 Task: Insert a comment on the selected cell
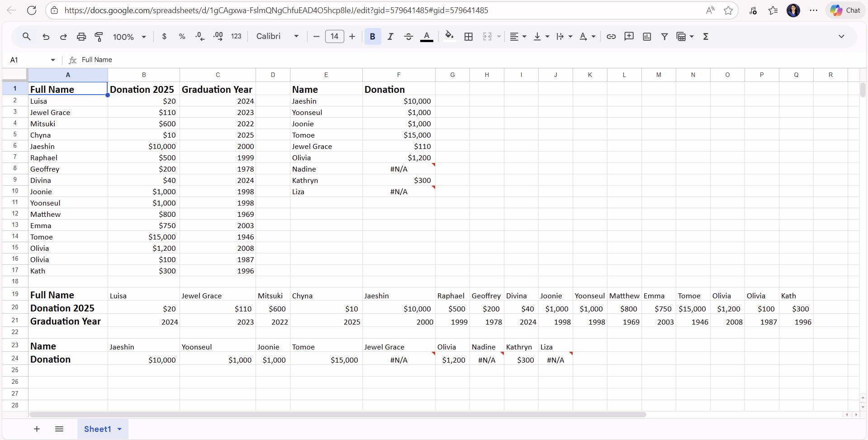pyautogui.click(x=629, y=37)
